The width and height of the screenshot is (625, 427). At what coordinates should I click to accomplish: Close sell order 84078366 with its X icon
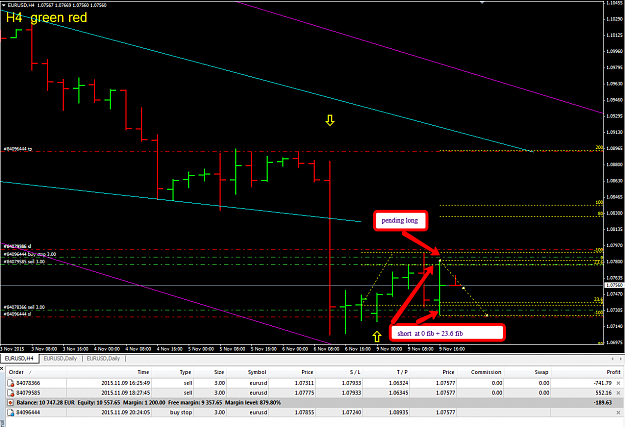click(x=618, y=383)
